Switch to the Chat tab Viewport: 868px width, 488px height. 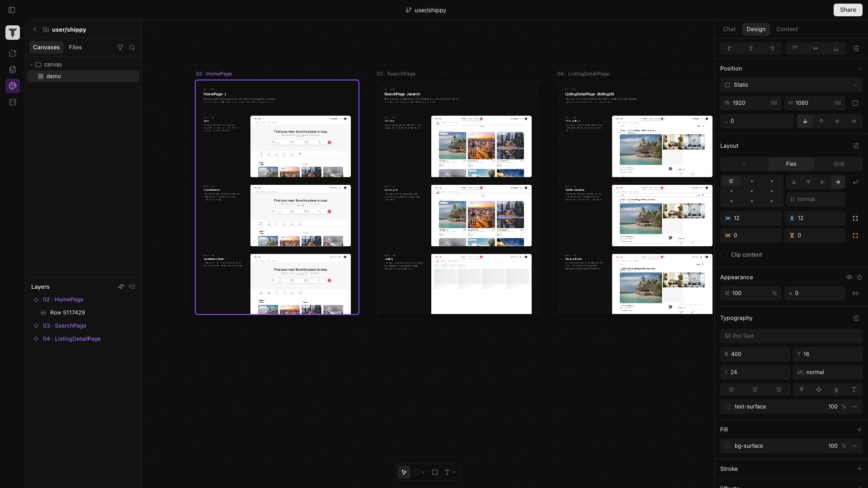coord(729,29)
